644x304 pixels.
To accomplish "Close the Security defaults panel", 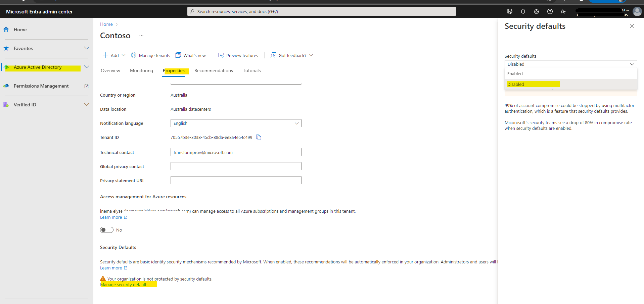I will pyautogui.click(x=632, y=26).
